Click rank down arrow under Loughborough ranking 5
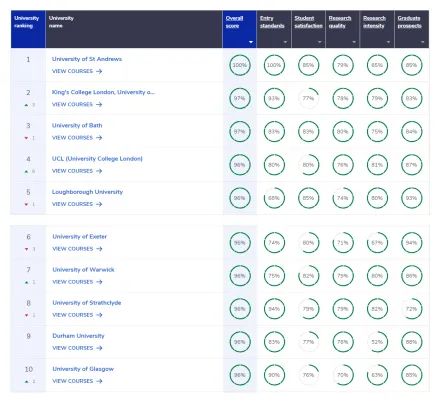Image resolution: width=440 pixels, height=403 pixels. 26,204
